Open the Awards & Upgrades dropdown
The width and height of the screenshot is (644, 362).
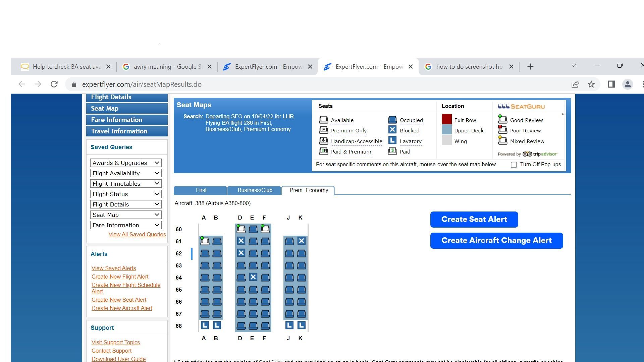[x=126, y=163]
